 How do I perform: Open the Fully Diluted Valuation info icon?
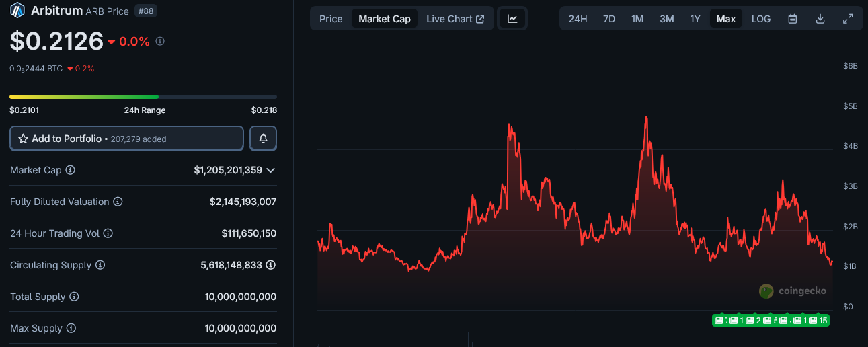pos(118,202)
